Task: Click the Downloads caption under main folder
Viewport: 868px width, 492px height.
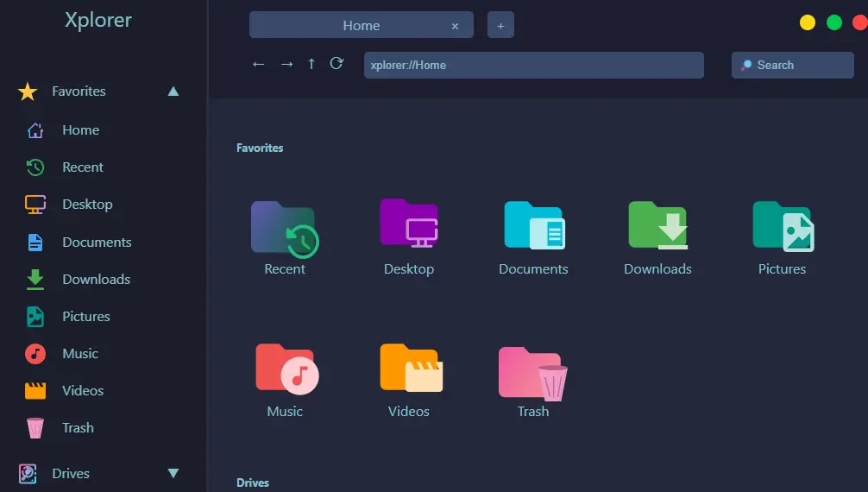Action: coord(657,269)
